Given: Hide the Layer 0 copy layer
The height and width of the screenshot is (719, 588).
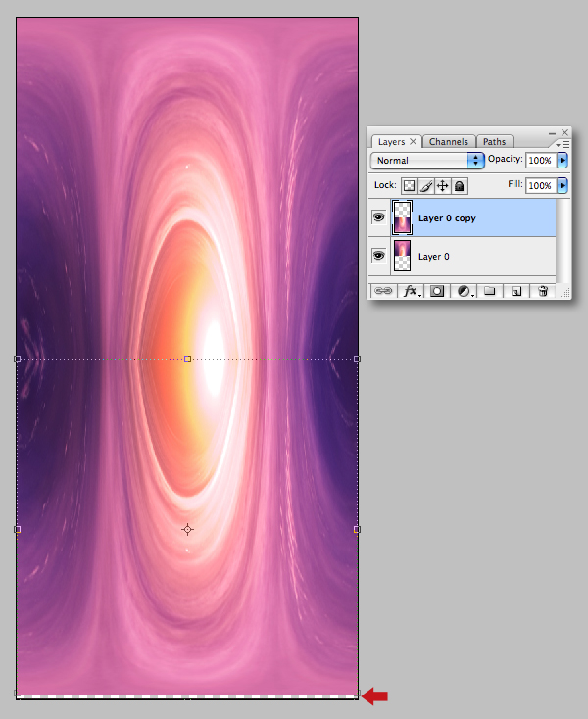Looking at the screenshot, I should point(379,216).
